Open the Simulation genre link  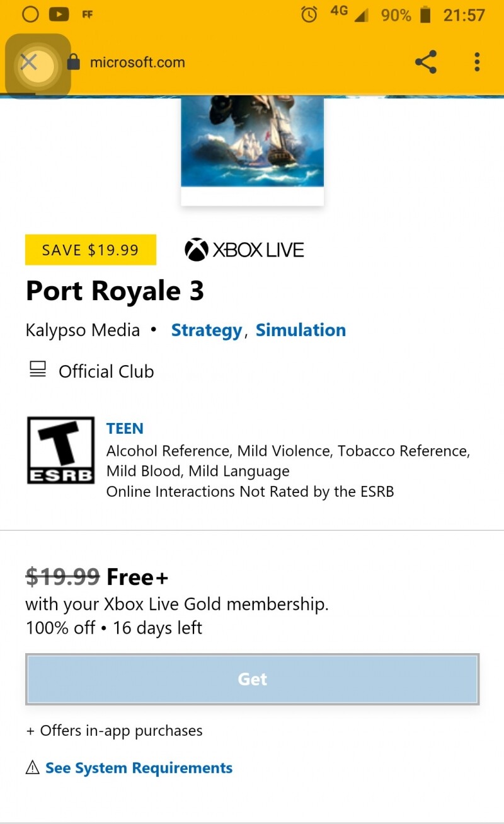click(301, 330)
